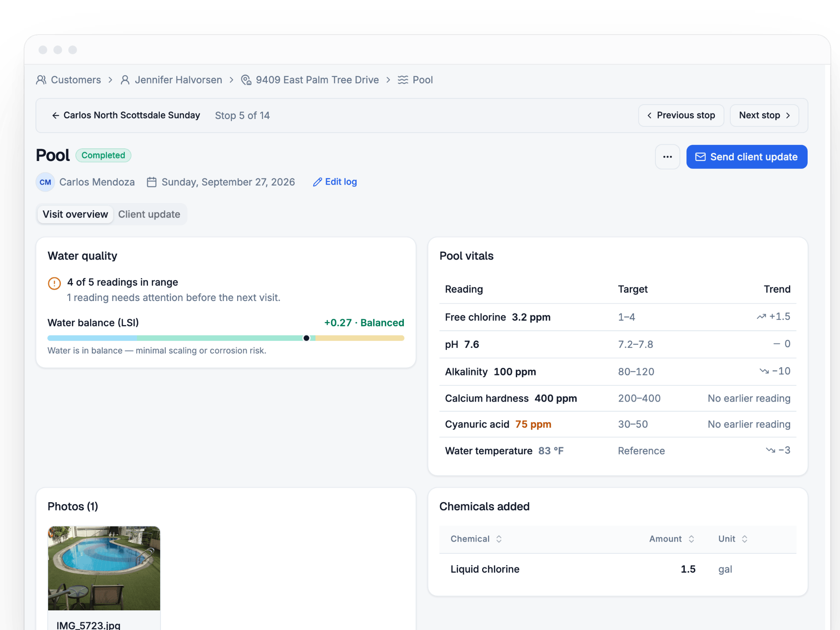Open the IMG_5723.jpg pool photo thumbnail
This screenshot has height=630, width=840.
point(104,568)
